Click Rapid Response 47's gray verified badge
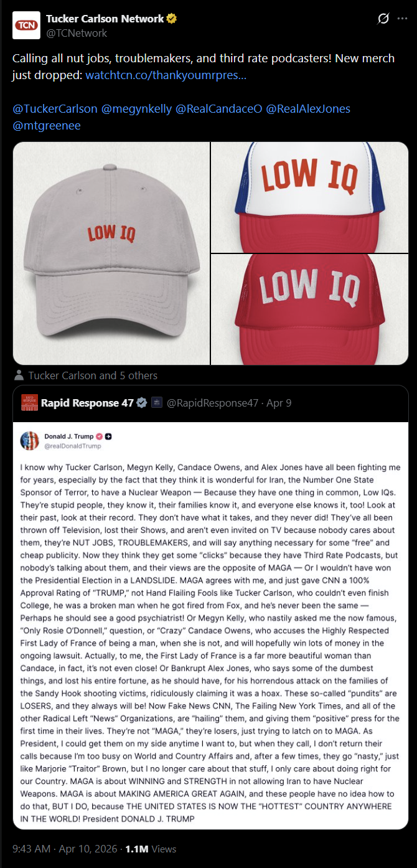The width and height of the screenshot is (417, 868). point(142,403)
